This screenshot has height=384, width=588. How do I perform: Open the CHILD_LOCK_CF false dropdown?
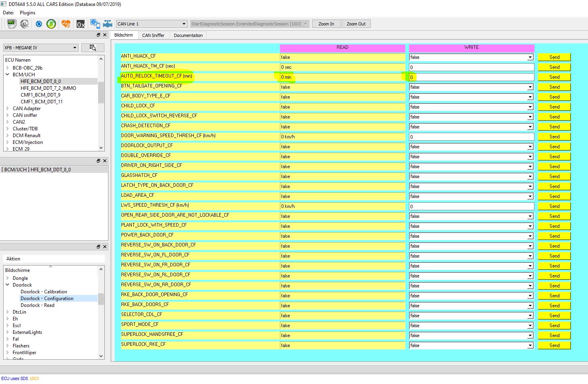click(x=531, y=107)
